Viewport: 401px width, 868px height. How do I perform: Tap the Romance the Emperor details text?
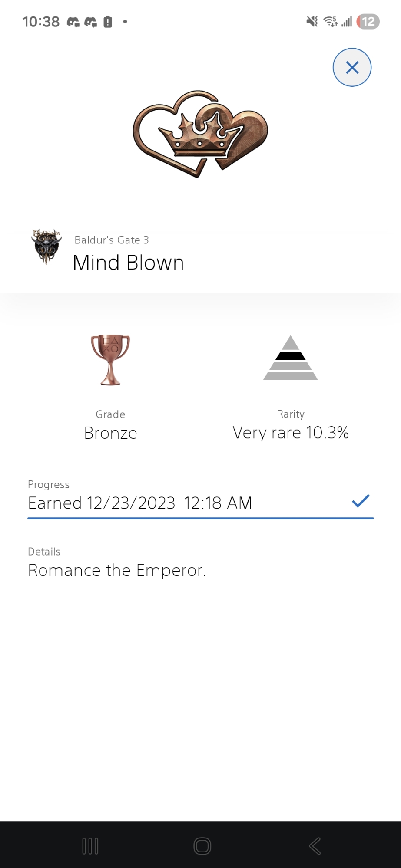[117, 570]
